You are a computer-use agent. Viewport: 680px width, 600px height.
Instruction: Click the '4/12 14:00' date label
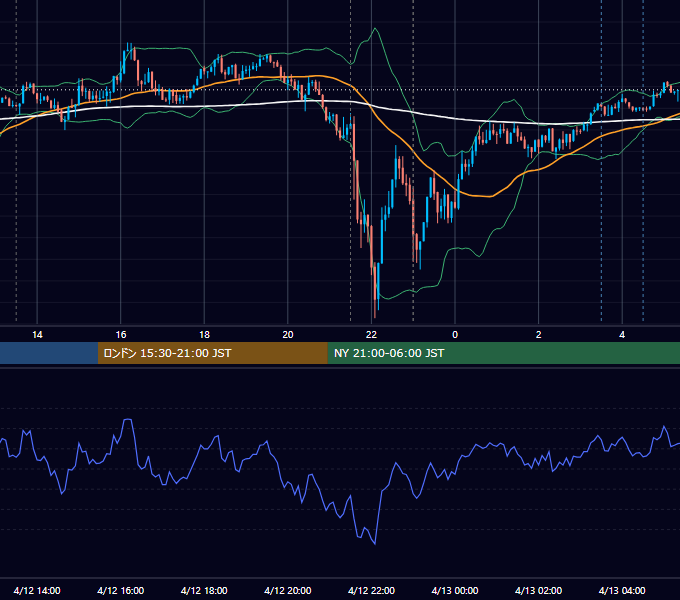[x=37, y=590]
